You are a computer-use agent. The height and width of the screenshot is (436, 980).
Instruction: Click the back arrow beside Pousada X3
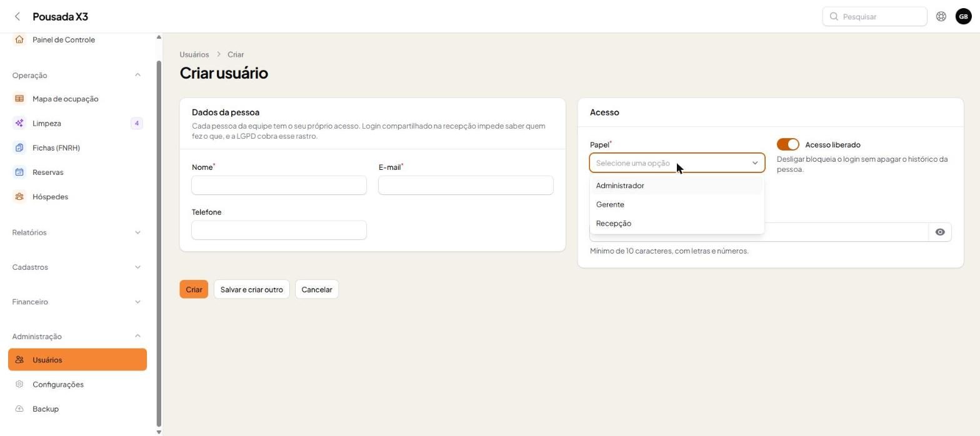pos(17,17)
